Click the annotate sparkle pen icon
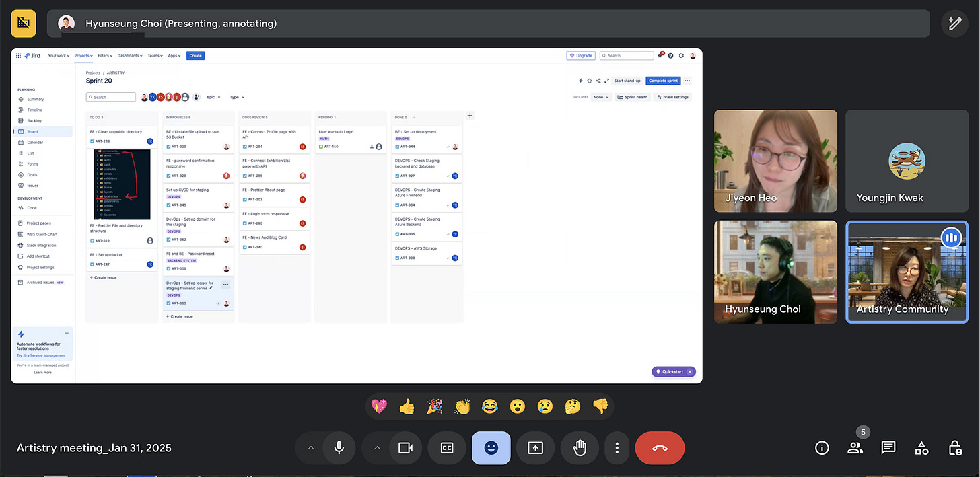 (954, 23)
